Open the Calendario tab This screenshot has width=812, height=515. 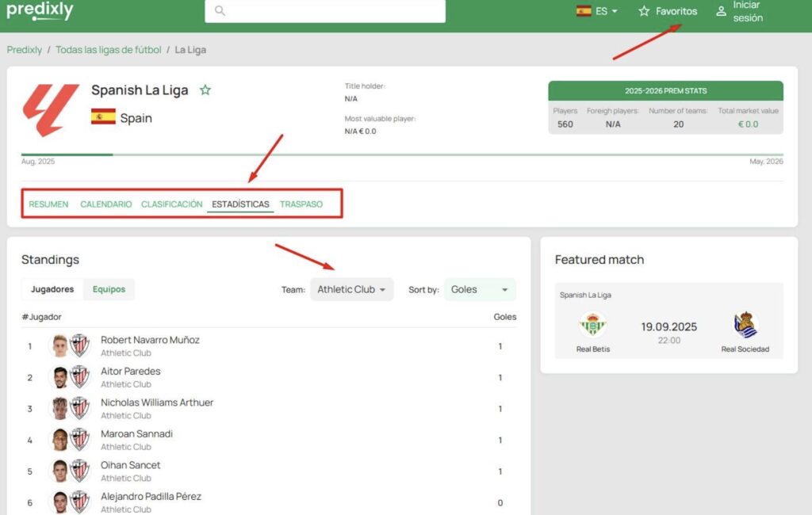(105, 204)
